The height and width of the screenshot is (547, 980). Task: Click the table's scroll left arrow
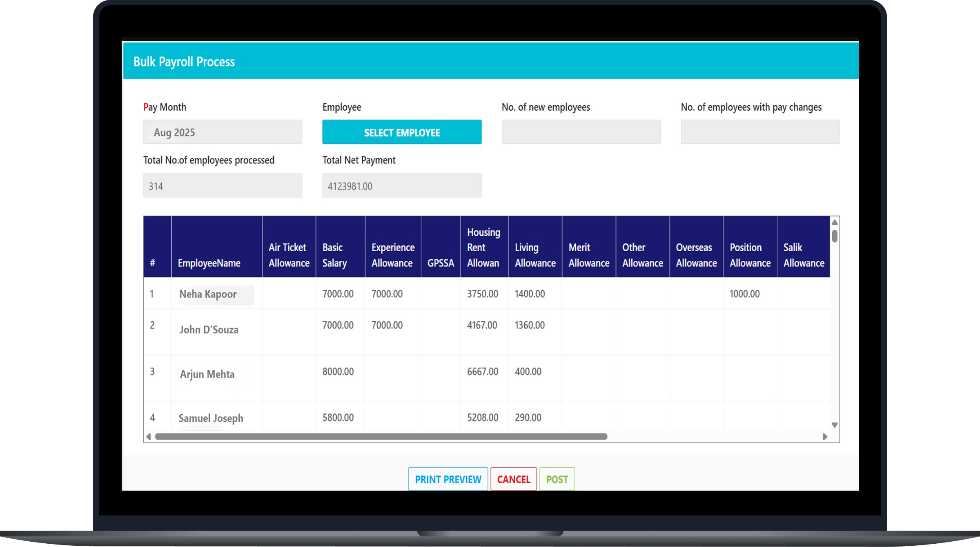coord(149,437)
